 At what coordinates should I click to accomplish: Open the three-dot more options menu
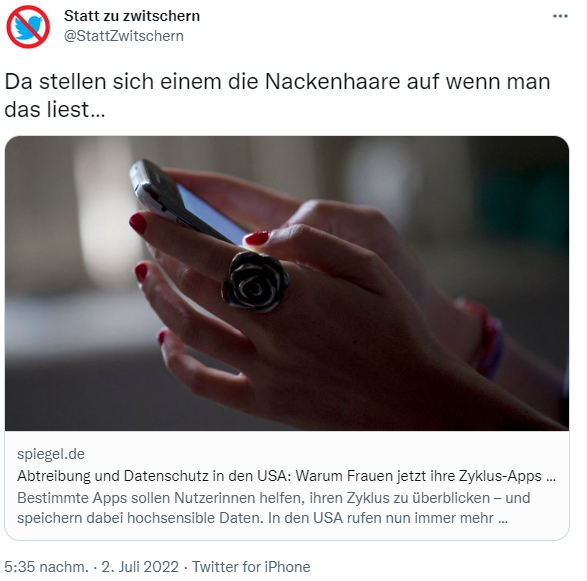[560, 16]
